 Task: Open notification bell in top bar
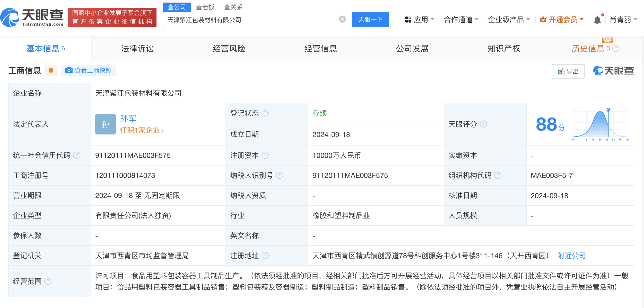click(x=597, y=20)
